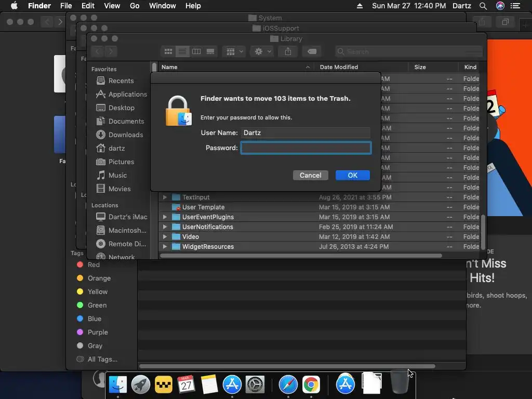
Task: Open the Help menu
Action: [193, 6]
